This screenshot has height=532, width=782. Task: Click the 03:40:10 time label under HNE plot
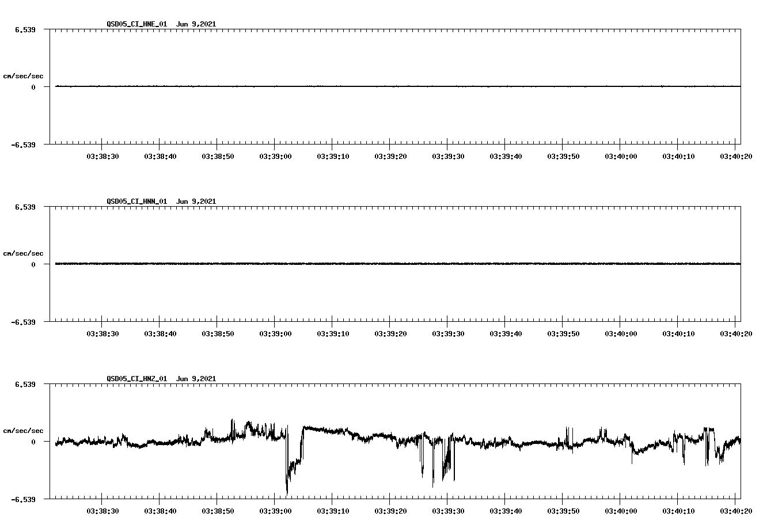pos(678,156)
